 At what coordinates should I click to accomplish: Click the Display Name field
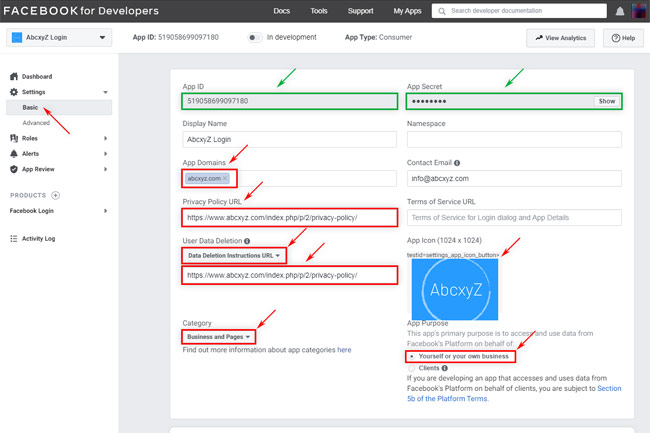(x=289, y=140)
